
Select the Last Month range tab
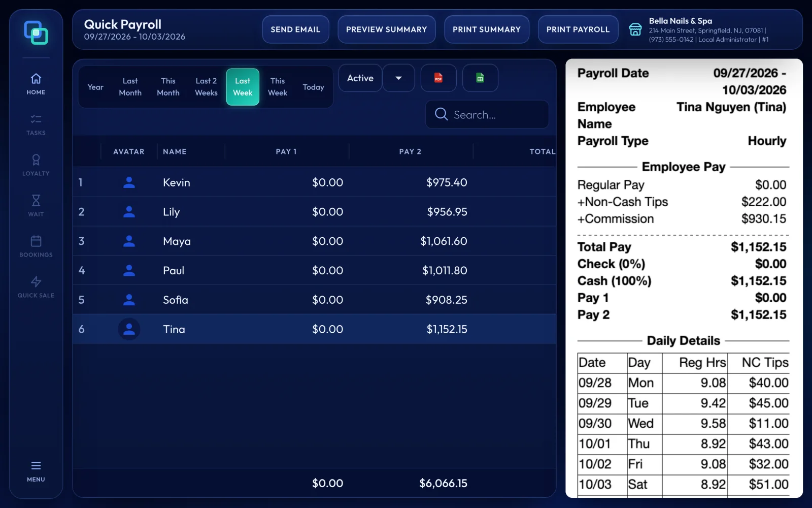(x=130, y=87)
